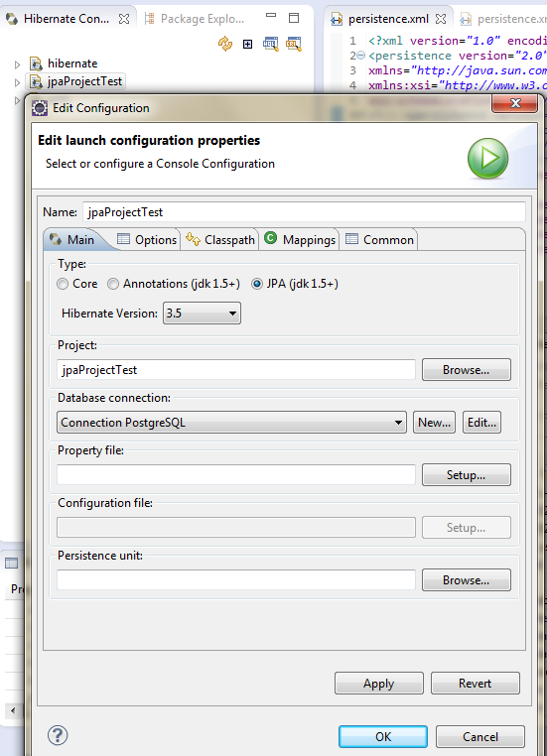Click the Apply button
Screen dimensions: 547x756
(x=379, y=684)
